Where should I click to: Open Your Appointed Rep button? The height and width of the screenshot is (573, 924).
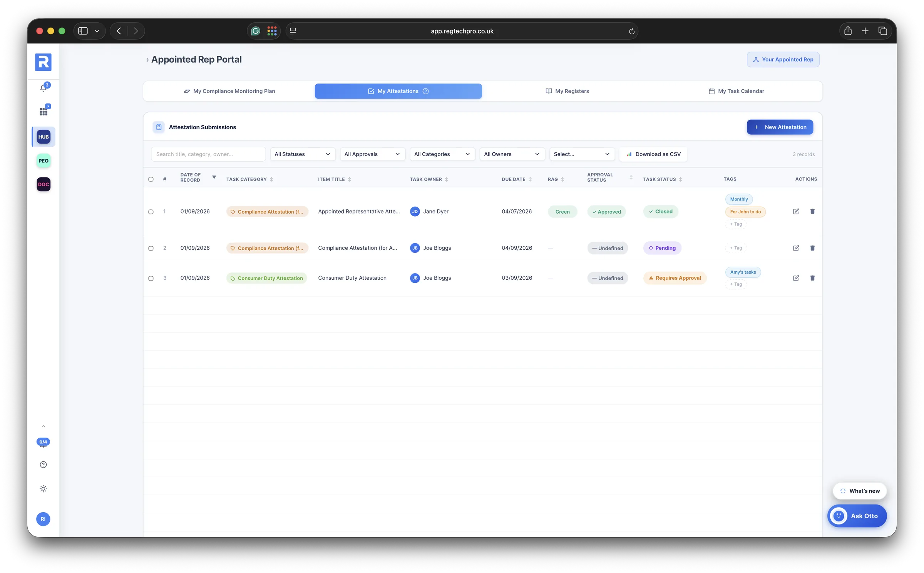pos(783,60)
